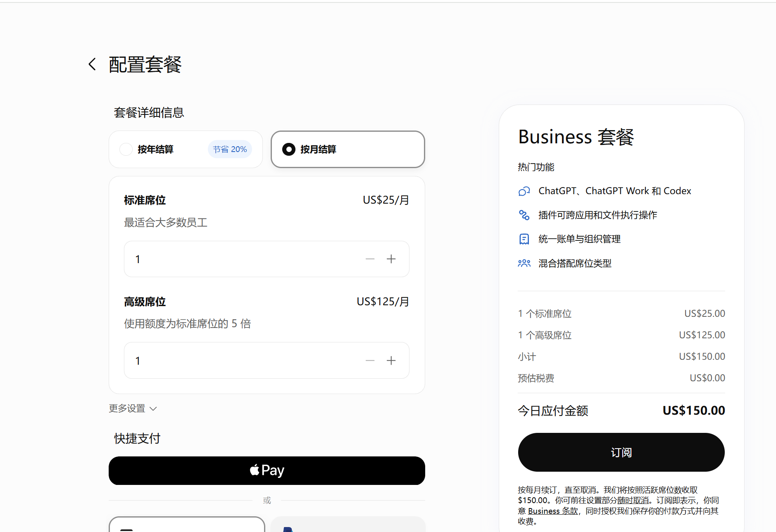Click the 使用额度为标准席位的 5 倍 description
The image size is (776, 532).
pos(188,323)
